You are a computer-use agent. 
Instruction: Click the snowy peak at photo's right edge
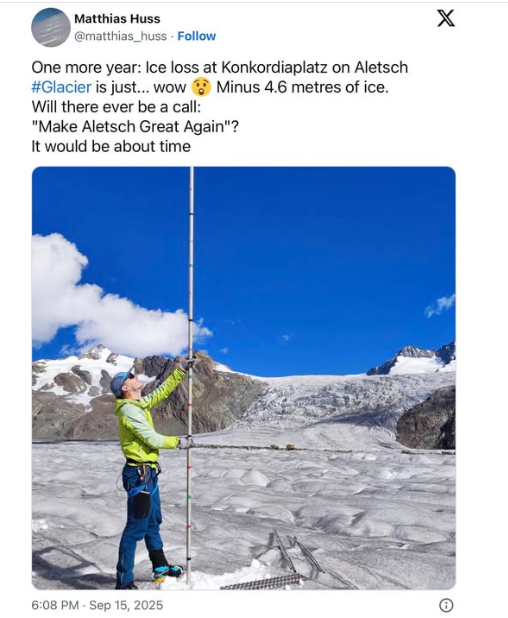pyautogui.click(x=420, y=359)
